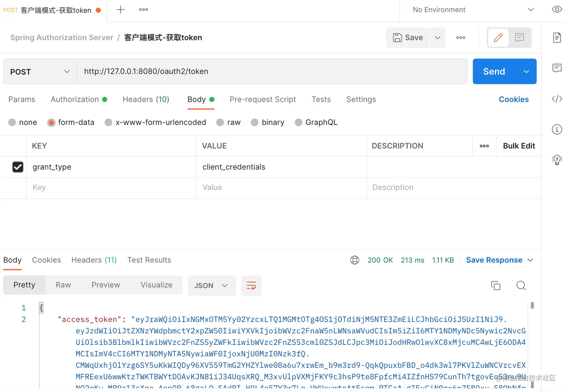Open the comments panel from right sidebar

coord(557,68)
